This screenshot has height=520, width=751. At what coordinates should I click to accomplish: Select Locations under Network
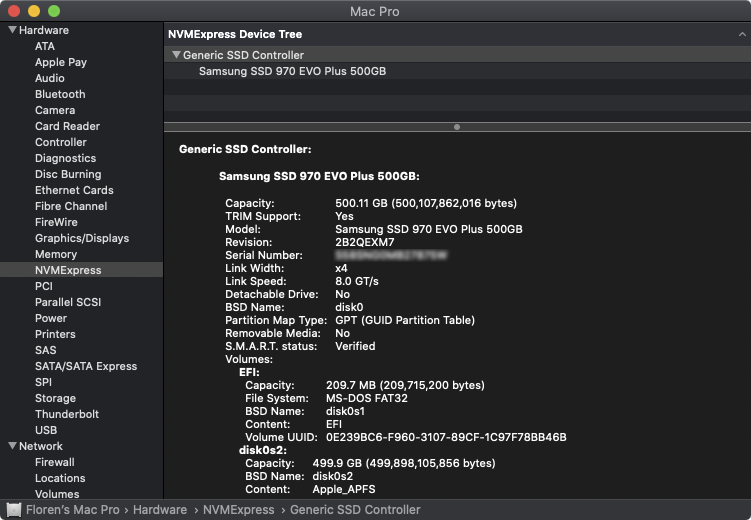click(60, 478)
